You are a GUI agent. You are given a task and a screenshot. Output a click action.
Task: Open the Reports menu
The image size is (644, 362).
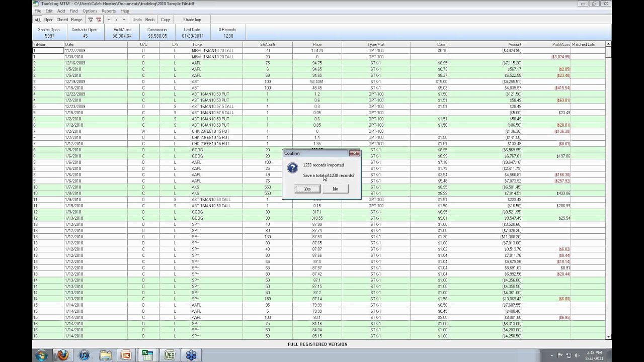pyautogui.click(x=109, y=11)
